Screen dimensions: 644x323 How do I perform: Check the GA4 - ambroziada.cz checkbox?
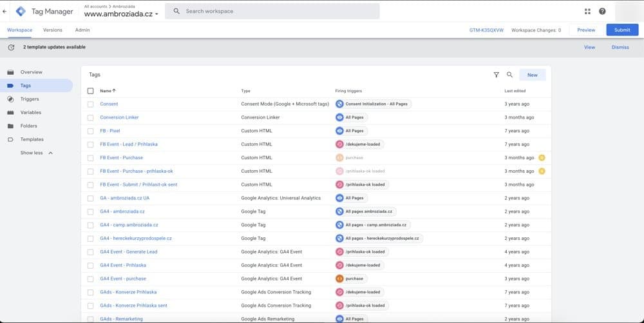pos(90,211)
